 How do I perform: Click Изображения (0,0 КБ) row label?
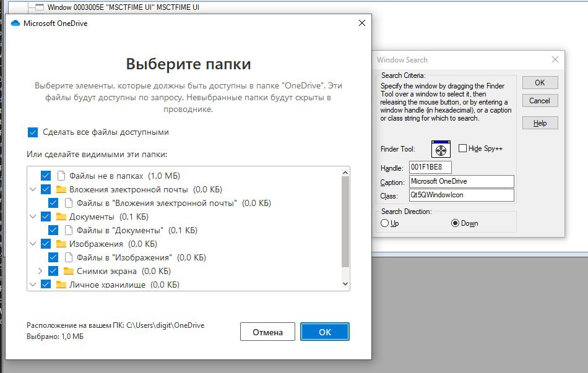(x=113, y=244)
